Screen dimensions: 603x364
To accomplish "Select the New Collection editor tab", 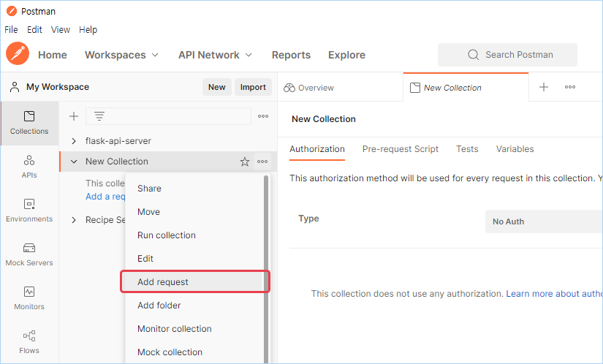I will point(466,88).
